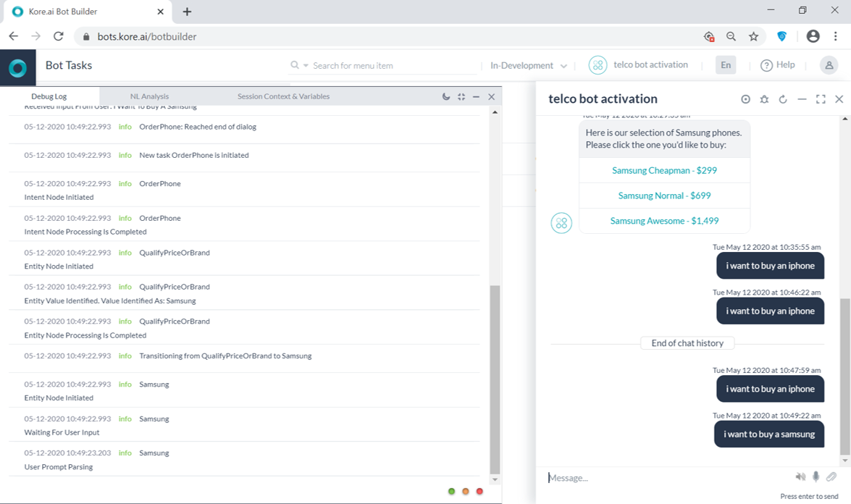Click the microphone icon in message bar

(816, 477)
